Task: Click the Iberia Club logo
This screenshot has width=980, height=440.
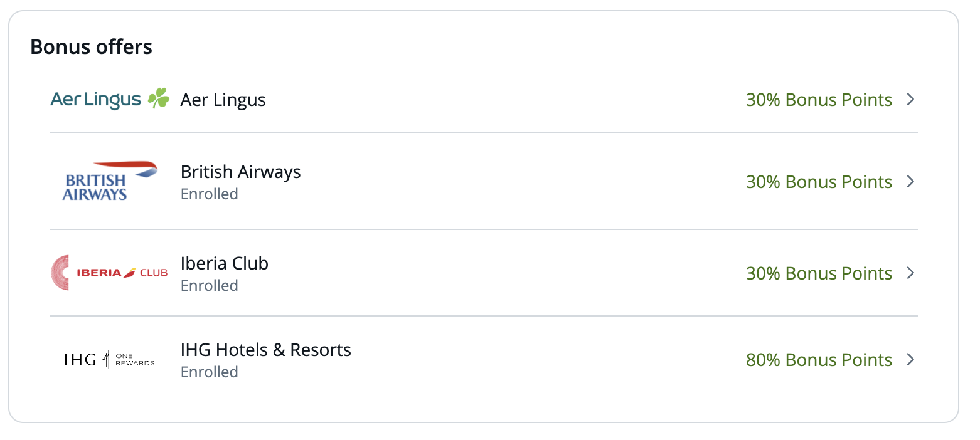Action: point(110,273)
